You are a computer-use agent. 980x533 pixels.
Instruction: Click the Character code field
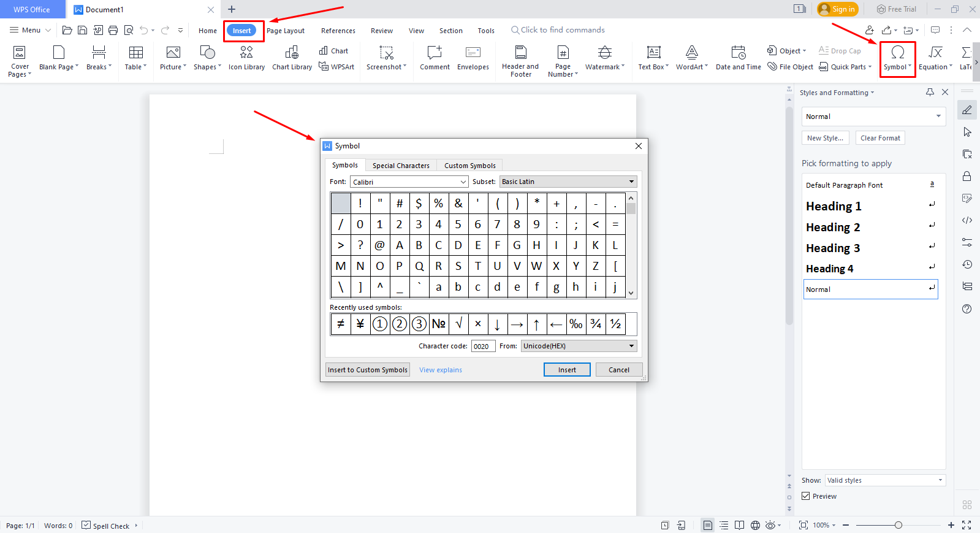483,346
